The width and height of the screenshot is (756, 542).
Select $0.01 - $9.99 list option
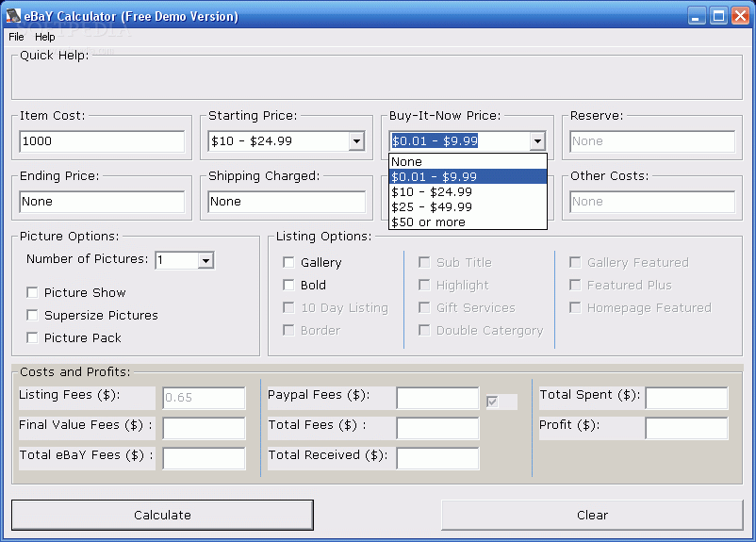coord(468,176)
